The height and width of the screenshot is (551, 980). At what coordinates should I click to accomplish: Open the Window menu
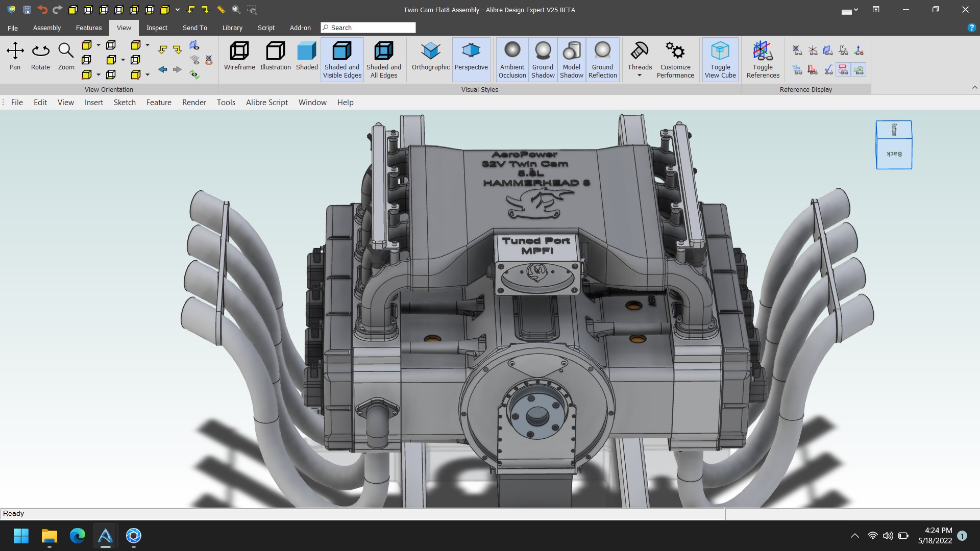click(312, 103)
